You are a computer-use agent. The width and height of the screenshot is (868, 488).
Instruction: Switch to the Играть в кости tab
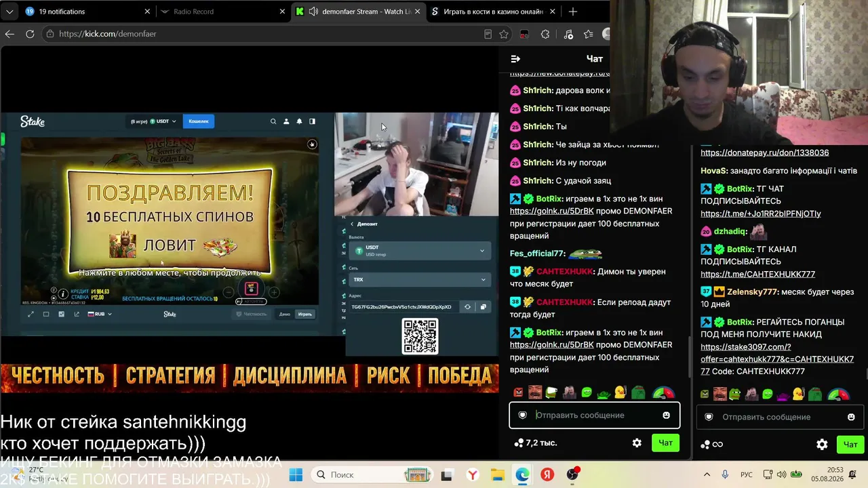point(494,12)
